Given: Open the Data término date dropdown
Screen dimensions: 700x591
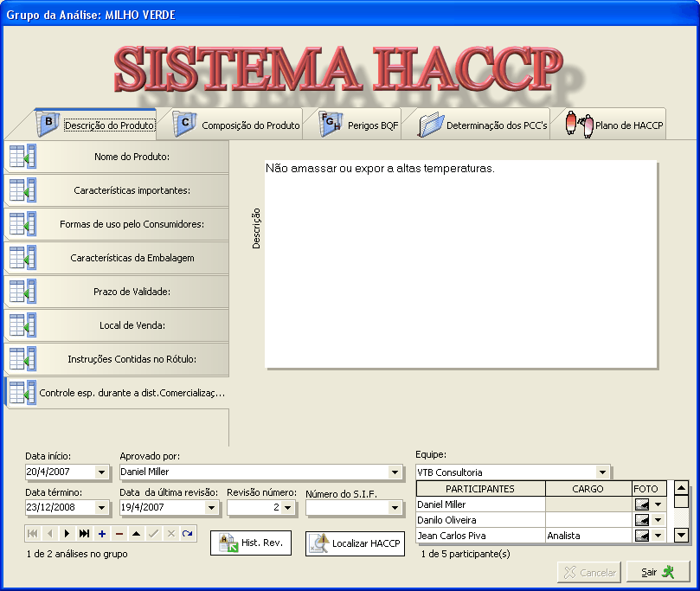Looking at the screenshot, I should coord(102,508).
